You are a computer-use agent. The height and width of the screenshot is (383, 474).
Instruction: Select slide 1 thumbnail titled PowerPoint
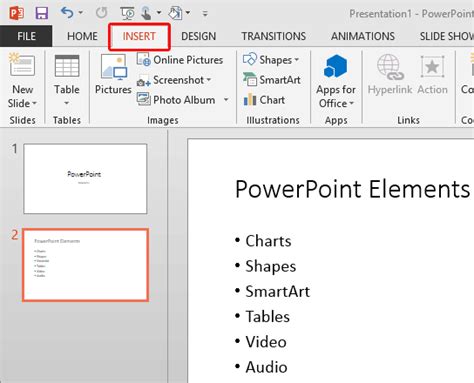click(85, 179)
